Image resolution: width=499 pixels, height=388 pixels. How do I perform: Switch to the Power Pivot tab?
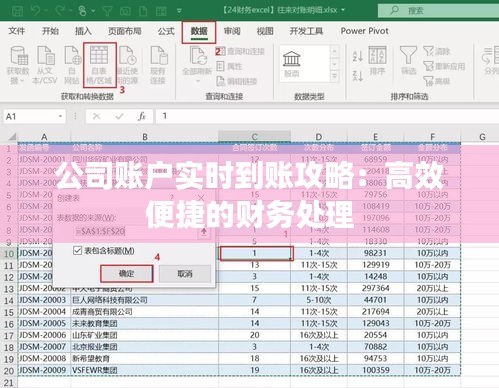click(364, 31)
